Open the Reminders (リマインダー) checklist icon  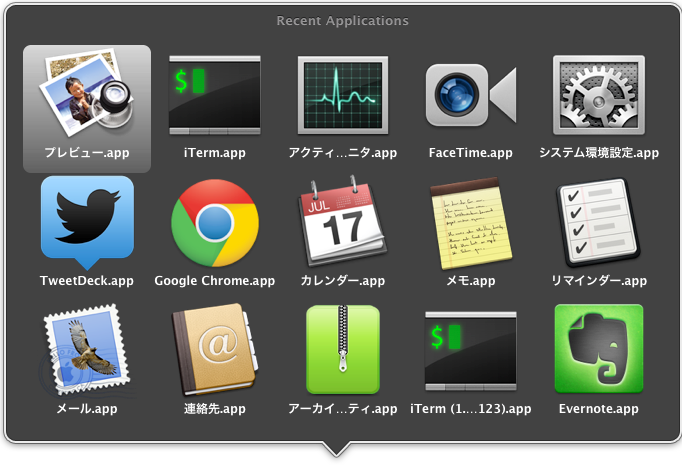(598, 222)
